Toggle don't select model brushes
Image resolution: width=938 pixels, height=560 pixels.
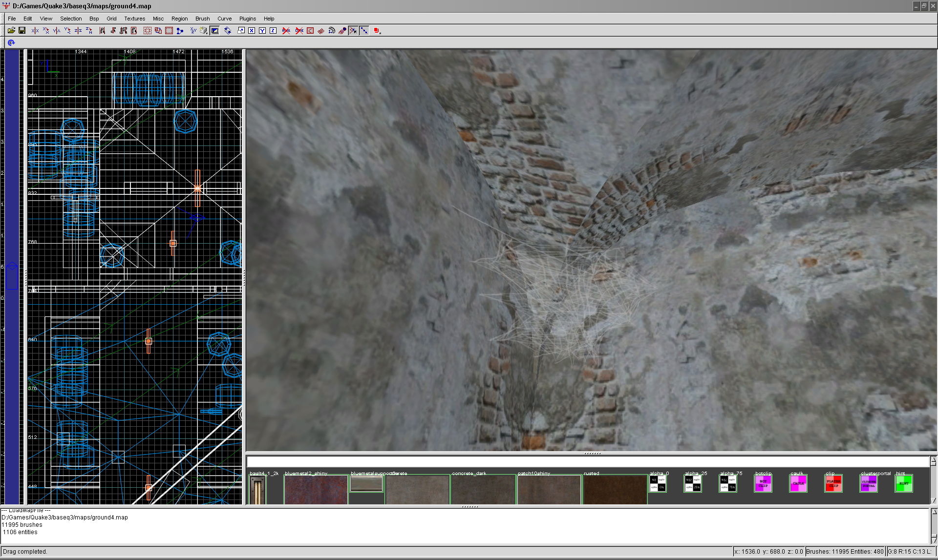pyautogui.click(x=286, y=30)
